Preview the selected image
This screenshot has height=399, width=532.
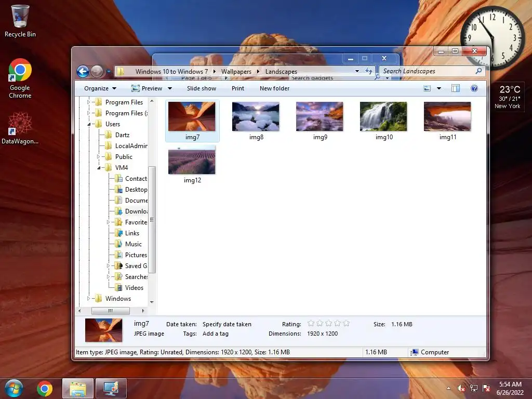coord(147,88)
